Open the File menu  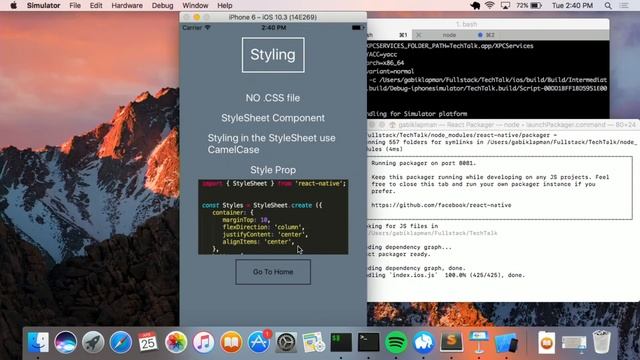coord(75,5)
